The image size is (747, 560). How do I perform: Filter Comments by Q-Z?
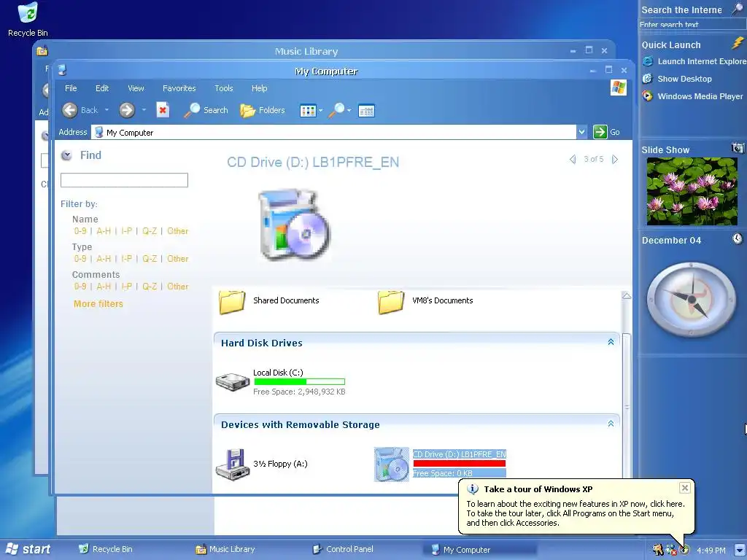point(149,286)
